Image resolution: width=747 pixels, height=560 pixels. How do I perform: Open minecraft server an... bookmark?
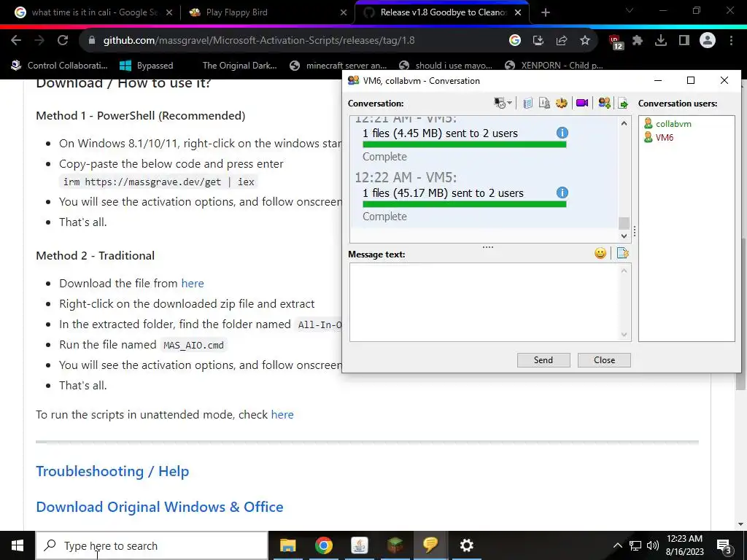pyautogui.click(x=338, y=65)
